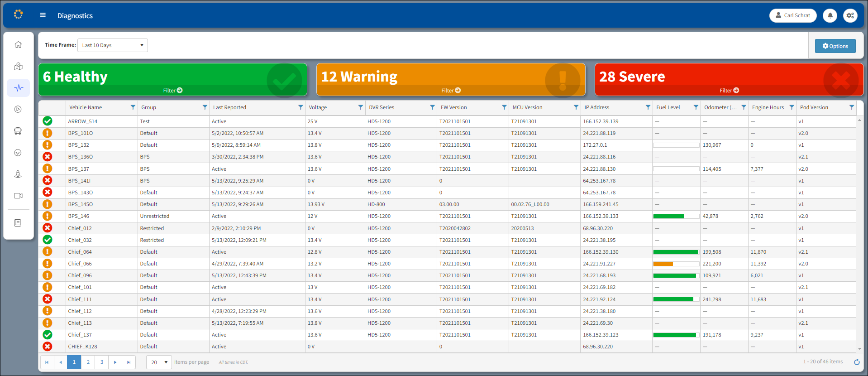Filter the FW Version column
868x376 pixels.
(x=504, y=107)
